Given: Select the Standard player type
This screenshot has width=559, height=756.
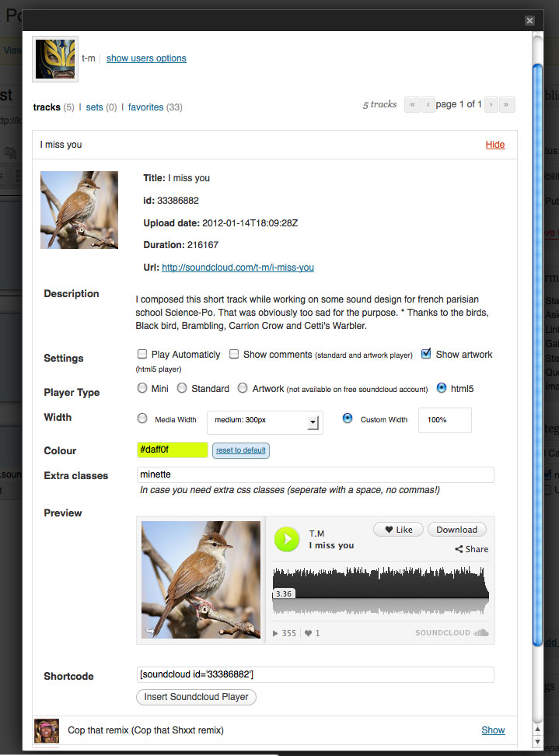Looking at the screenshot, I should pyautogui.click(x=182, y=388).
